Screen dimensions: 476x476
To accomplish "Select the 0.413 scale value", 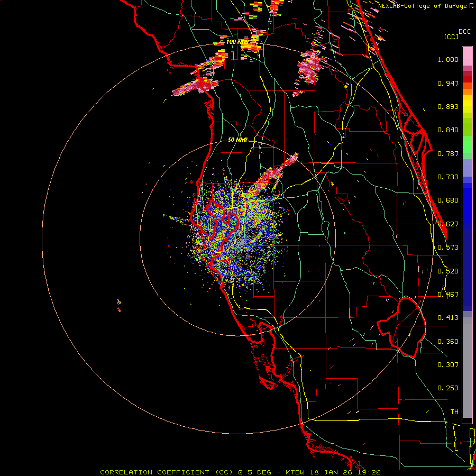I will pos(448,318).
